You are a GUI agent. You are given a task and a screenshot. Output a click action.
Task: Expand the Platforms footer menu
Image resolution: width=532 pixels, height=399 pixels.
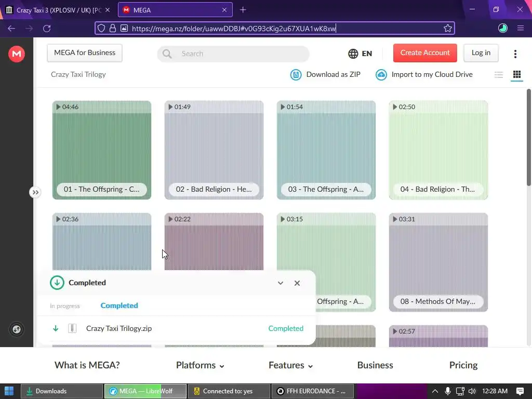click(200, 365)
